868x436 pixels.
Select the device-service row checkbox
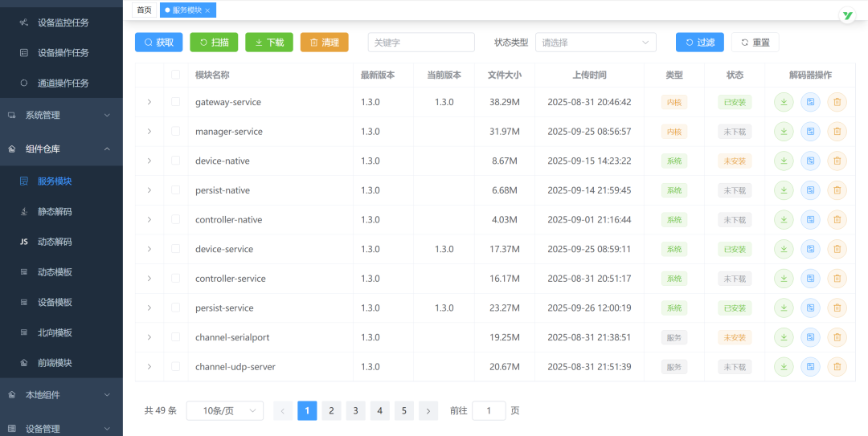click(176, 249)
